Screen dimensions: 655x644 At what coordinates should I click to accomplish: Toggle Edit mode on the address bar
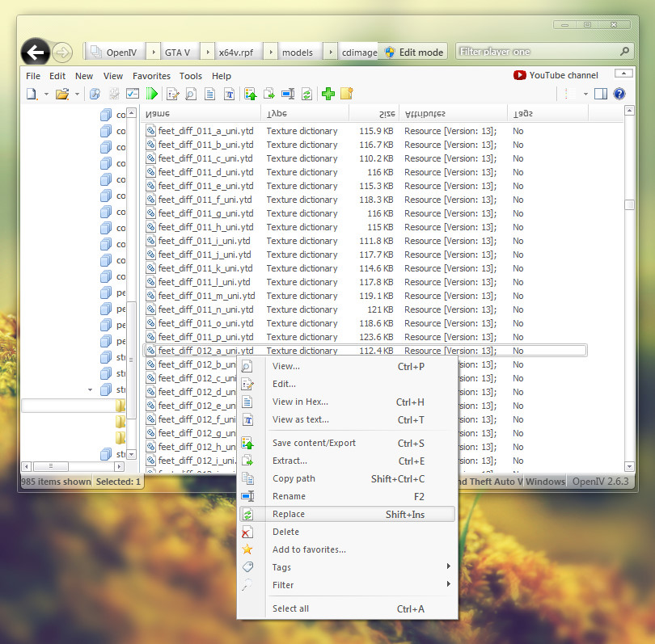coord(413,52)
